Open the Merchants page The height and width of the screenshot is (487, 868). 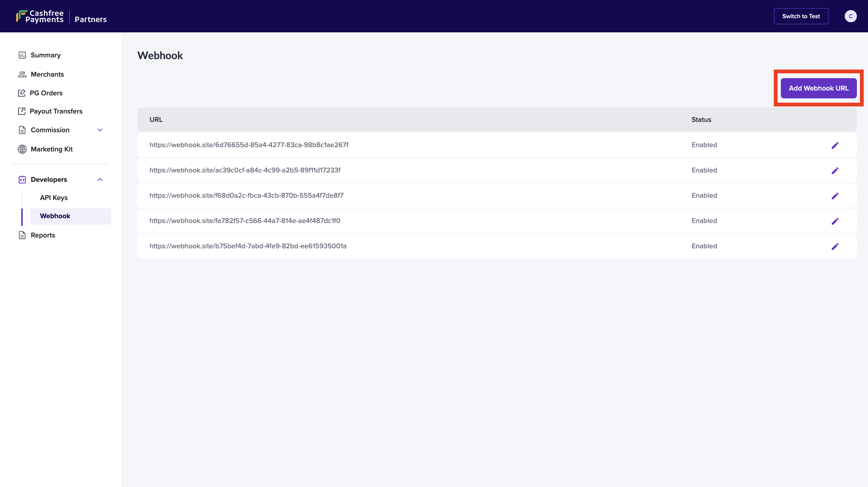coord(47,74)
